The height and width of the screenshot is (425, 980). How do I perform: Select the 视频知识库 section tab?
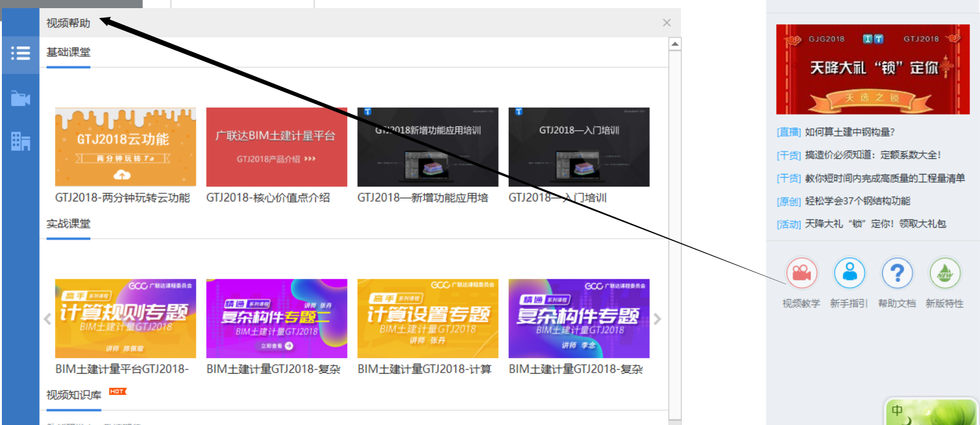coord(74,395)
